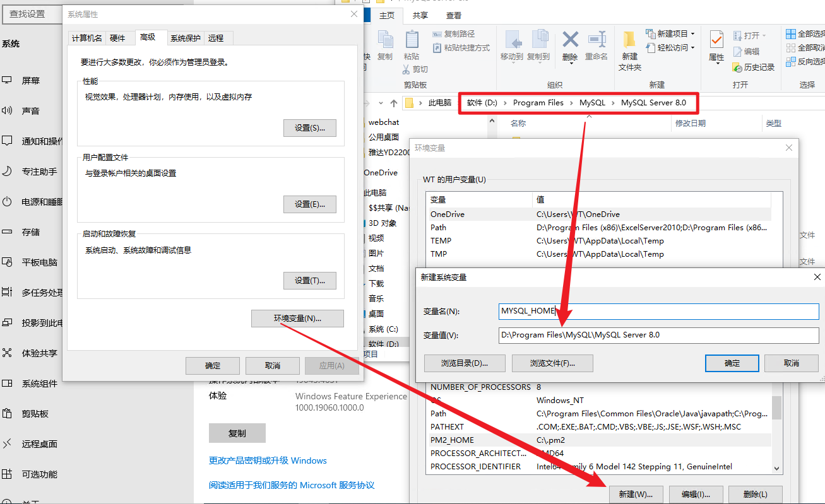The width and height of the screenshot is (825, 504).
Task: Click Edit(I) system variable button
Action: coord(696,495)
